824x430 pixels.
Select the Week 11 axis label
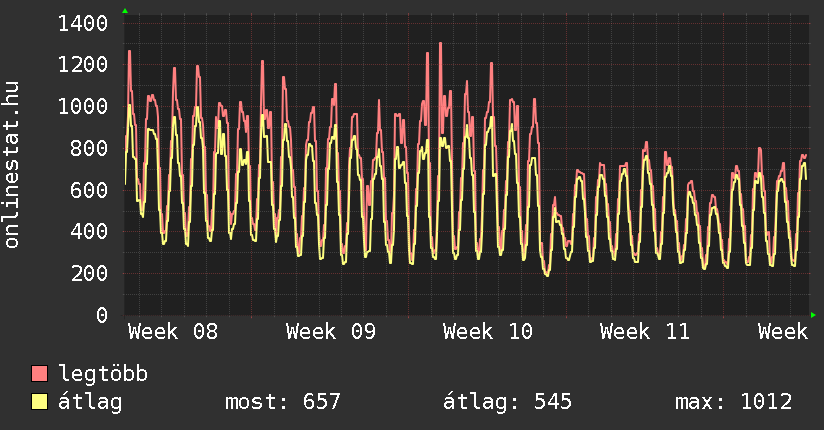pos(645,332)
